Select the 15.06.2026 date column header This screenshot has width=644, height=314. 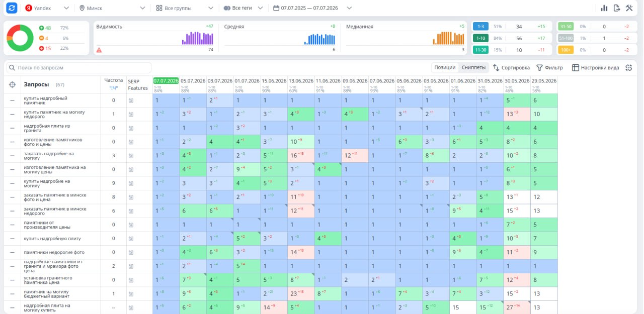pyautogui.click(x=274, y=81)
